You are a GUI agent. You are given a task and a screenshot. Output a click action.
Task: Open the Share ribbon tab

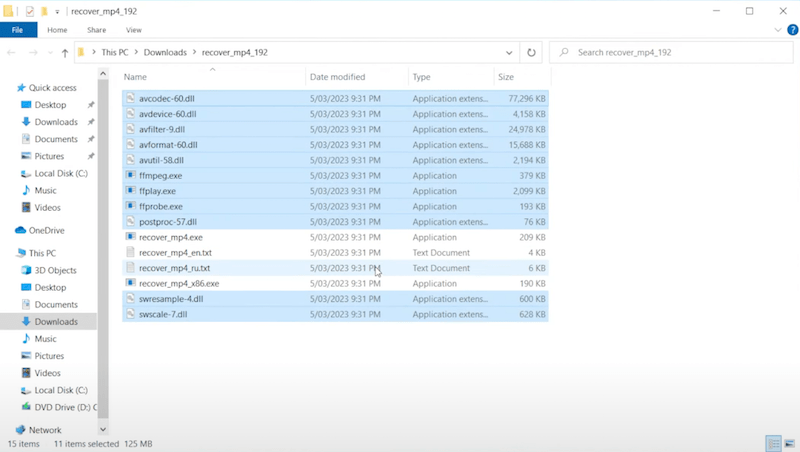(x=96, y=30)
